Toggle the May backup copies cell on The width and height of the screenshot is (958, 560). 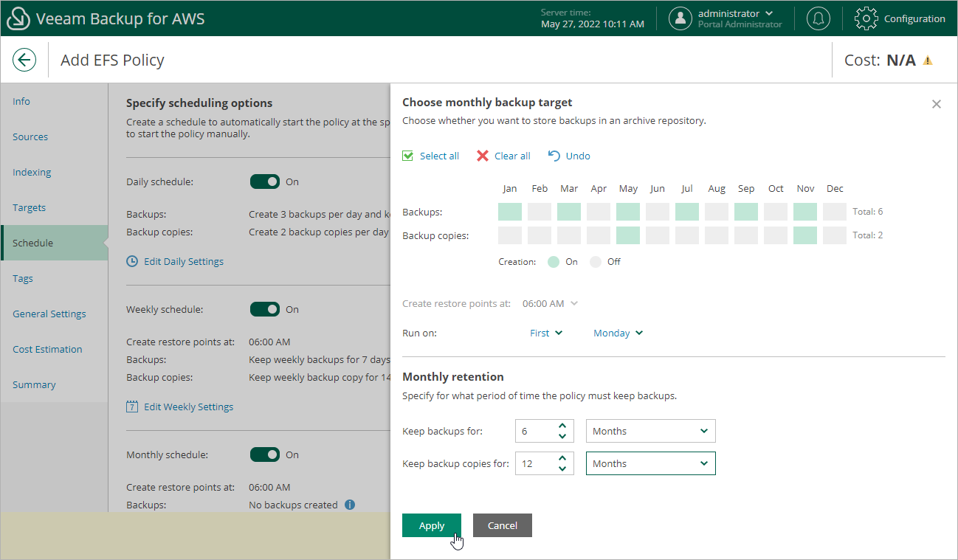pyautogui.click(x=628, y=235)
